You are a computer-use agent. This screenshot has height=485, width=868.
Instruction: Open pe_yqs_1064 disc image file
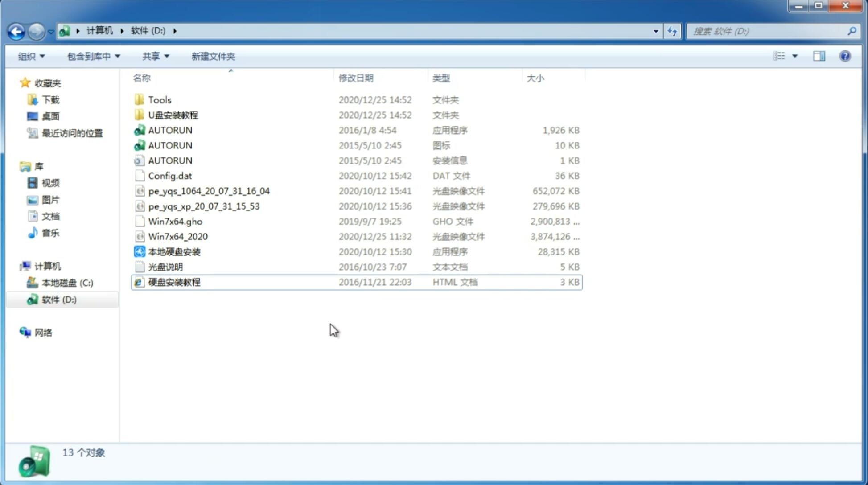[x=209, y=191]
